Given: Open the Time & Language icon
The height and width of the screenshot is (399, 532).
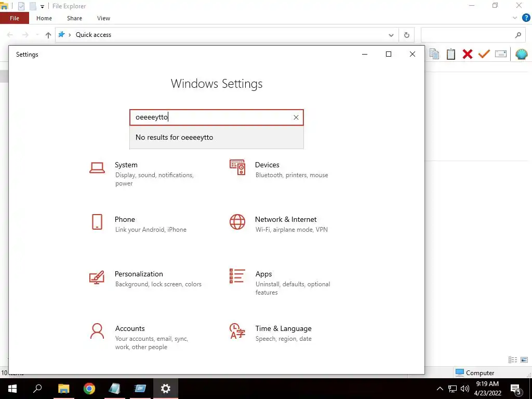Looking at the screenshot, I should tap(237, 331).
